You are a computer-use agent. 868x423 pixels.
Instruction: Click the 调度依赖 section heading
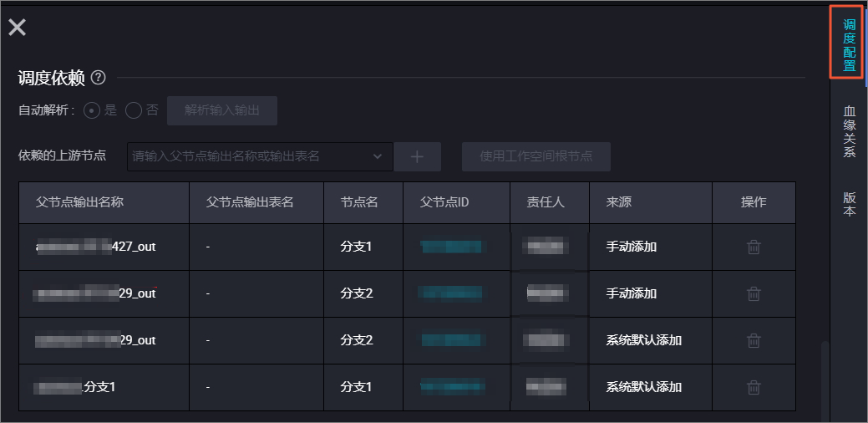coord(52,78)
